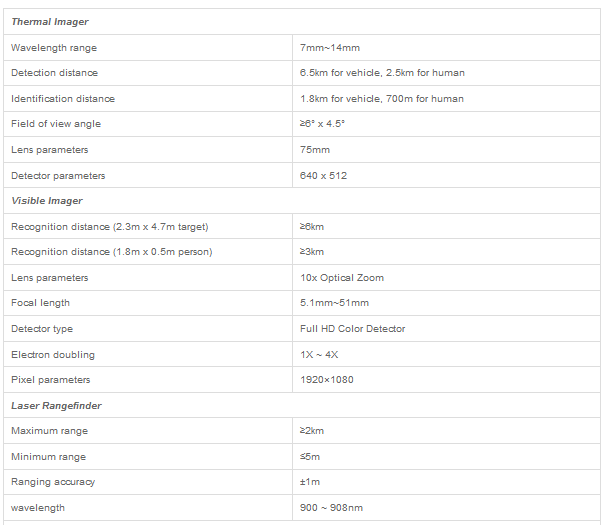Viewport: 604px width, 525px height.
Task: Click the 75mm lens value
Action: tap(315, 150)
